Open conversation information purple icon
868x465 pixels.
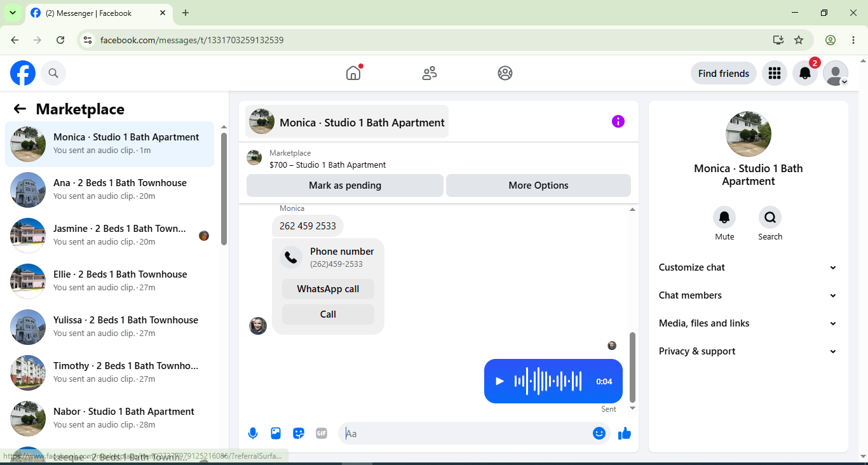[618, 121]
